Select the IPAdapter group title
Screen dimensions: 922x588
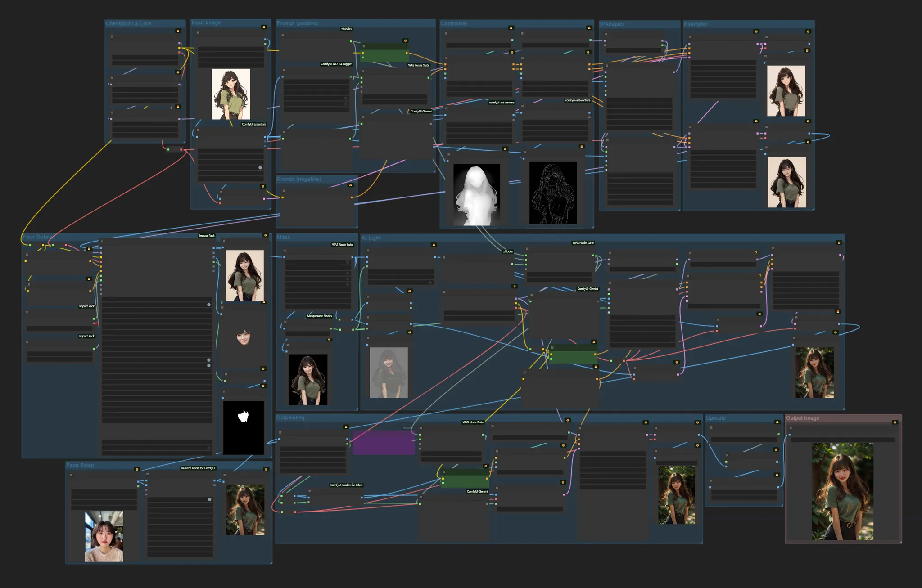coord(611,24)
